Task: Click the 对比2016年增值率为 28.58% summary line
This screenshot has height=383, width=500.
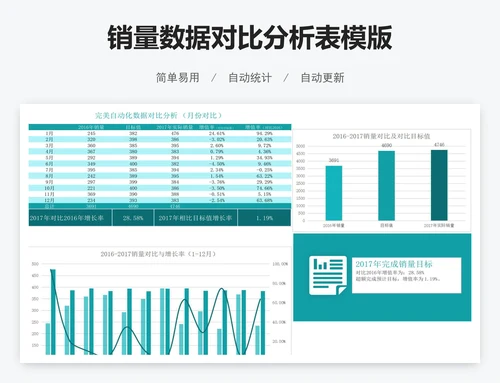Action: tap(390, 273)
